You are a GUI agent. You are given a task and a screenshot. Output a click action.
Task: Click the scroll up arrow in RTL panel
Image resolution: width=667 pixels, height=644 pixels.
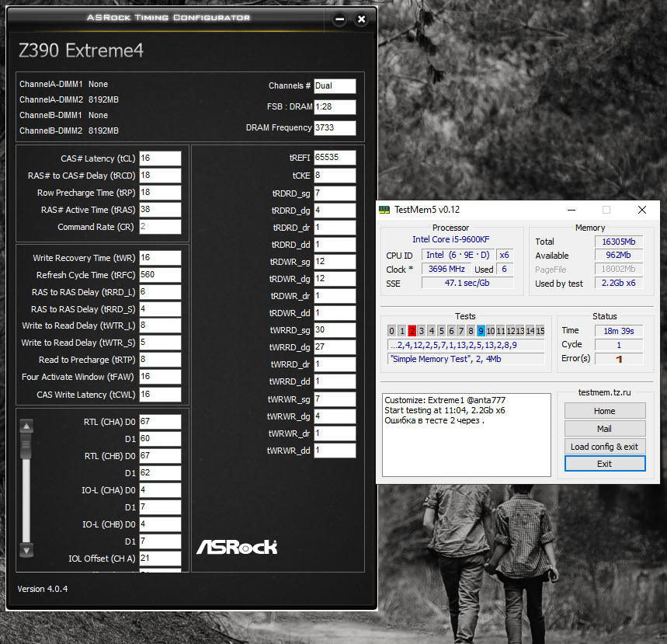(26, 426)
